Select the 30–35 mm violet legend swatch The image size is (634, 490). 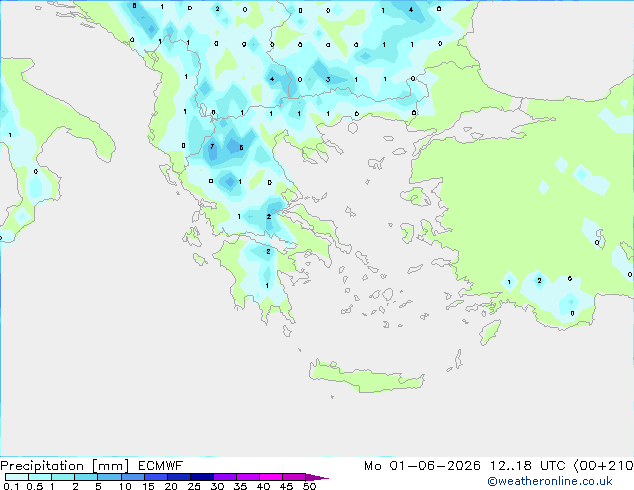(x=225, y=477)
